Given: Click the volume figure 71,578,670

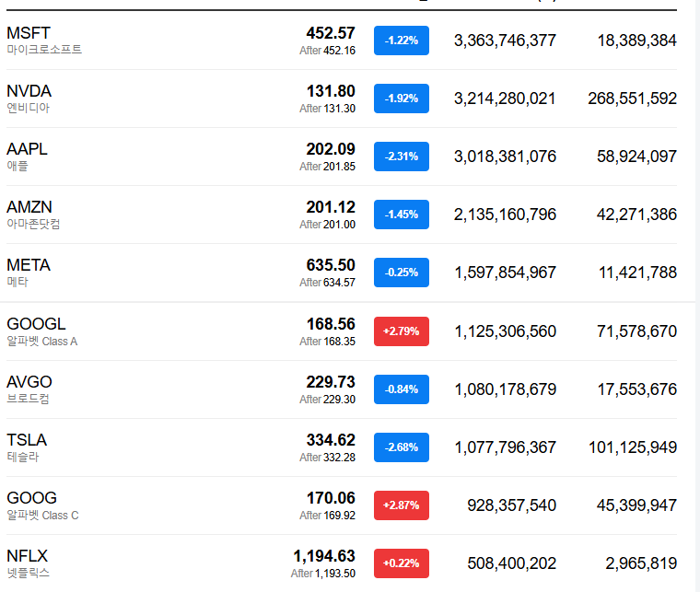Looking at the screenshot, I should [636, 331].
